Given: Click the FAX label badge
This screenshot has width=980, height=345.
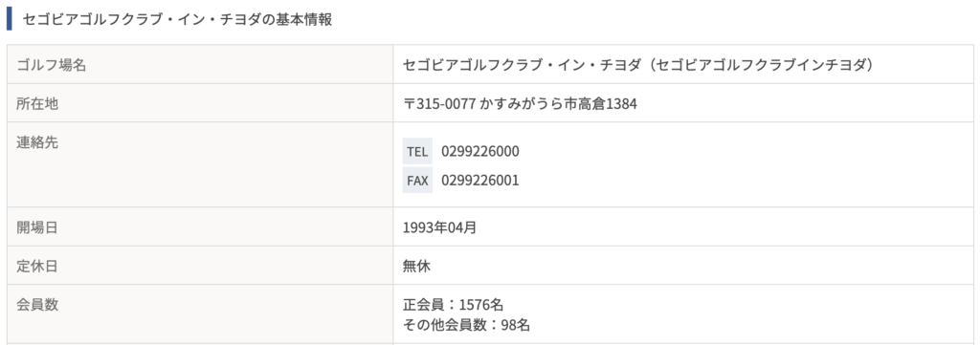Looking at the screenshot, I should pyautogui.click(x=417, y=181).
